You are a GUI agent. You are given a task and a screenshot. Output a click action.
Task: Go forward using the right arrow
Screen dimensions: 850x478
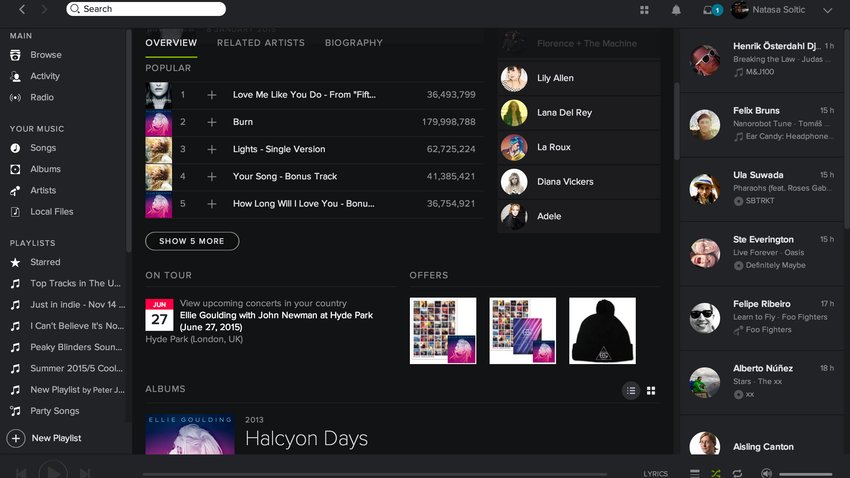point(44,9)
